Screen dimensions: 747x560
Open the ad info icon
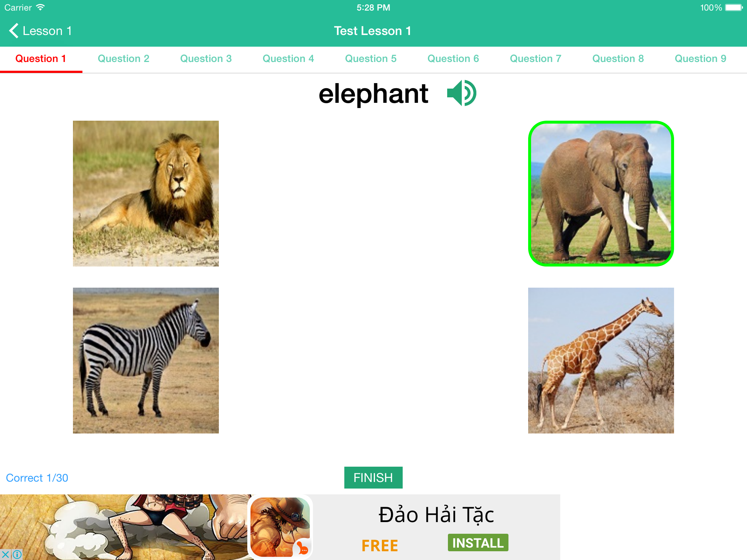coord(17,555)
